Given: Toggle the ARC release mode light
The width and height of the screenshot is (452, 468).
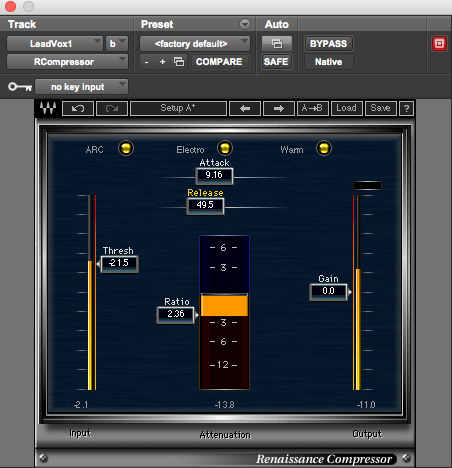Looking at the screenshot, I should click(126, 148).
